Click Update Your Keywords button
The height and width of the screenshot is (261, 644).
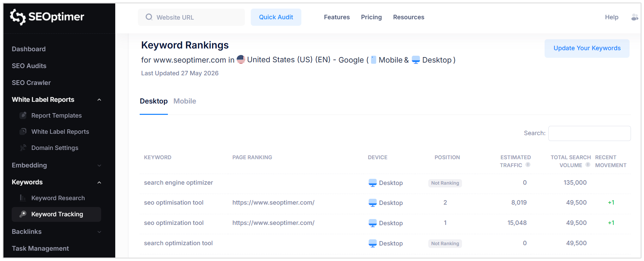click(x=587, y=48)
